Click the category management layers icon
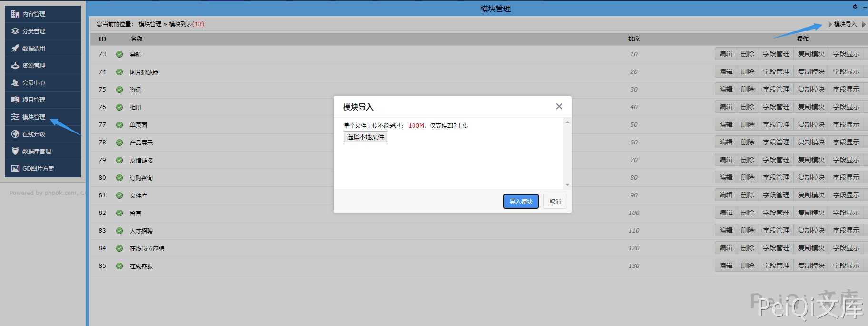 [x=15, y=31]
